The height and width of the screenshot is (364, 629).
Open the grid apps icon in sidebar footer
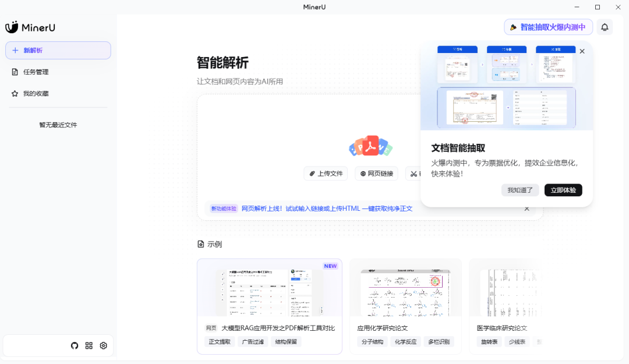point(89,345)
